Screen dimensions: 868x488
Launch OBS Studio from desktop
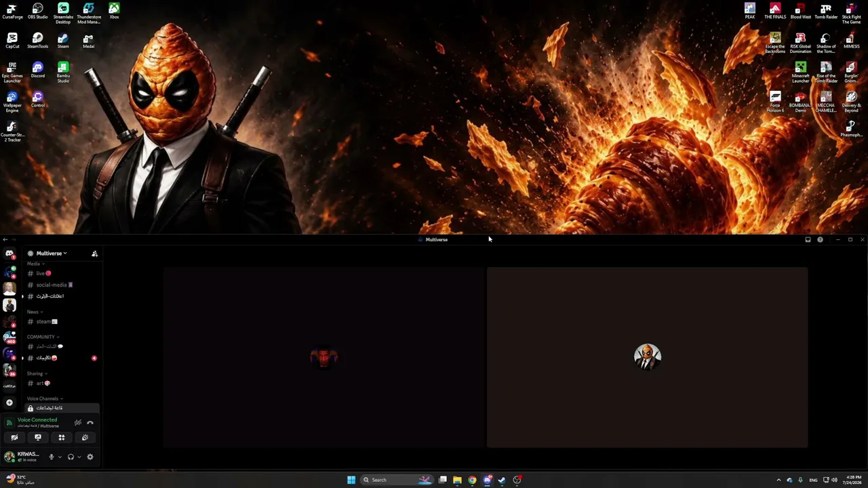point(37,12)
